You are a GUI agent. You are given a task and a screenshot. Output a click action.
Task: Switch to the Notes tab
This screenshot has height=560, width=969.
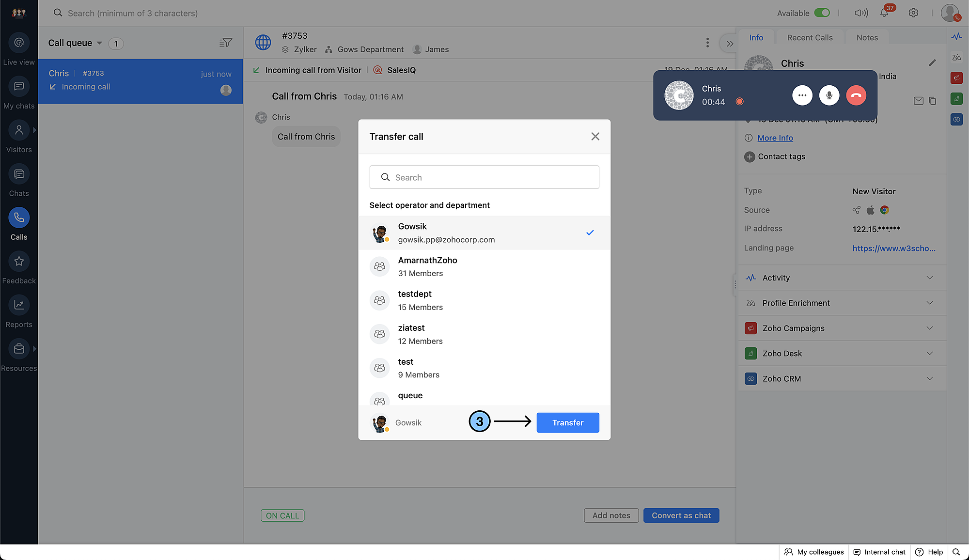[x=867, y=38]
